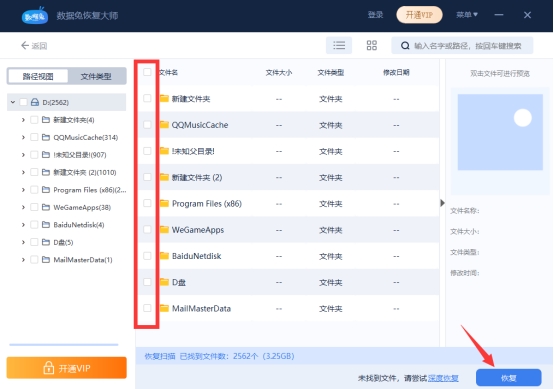Expand WeGameApps(38) tree node
This screenshot has height=389, width=554.
pyautogui.click(x=23, y=207)
